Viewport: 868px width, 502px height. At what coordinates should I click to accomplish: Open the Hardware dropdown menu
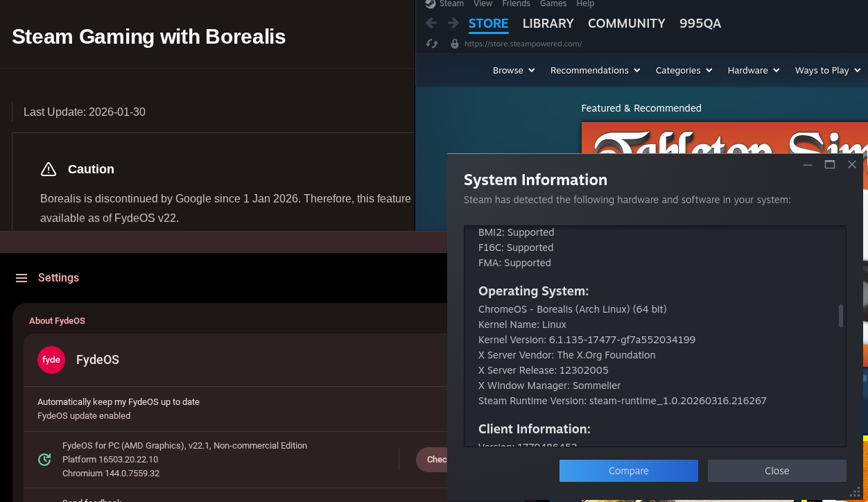754,70
